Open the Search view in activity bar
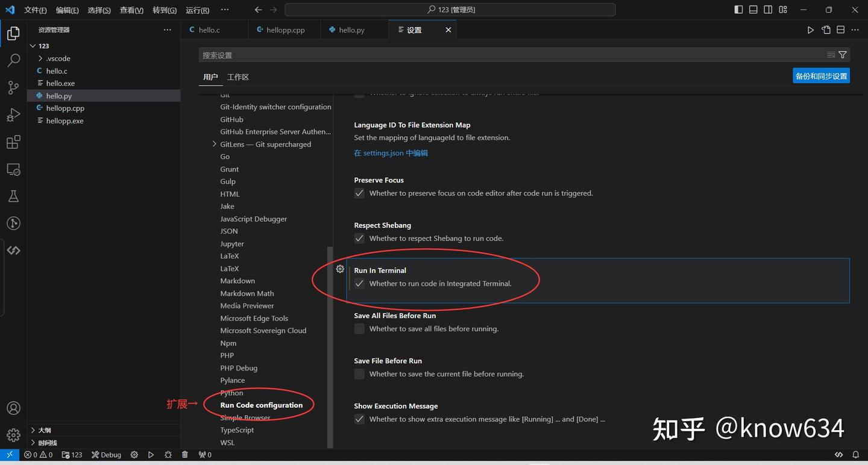 pos(13,60)
